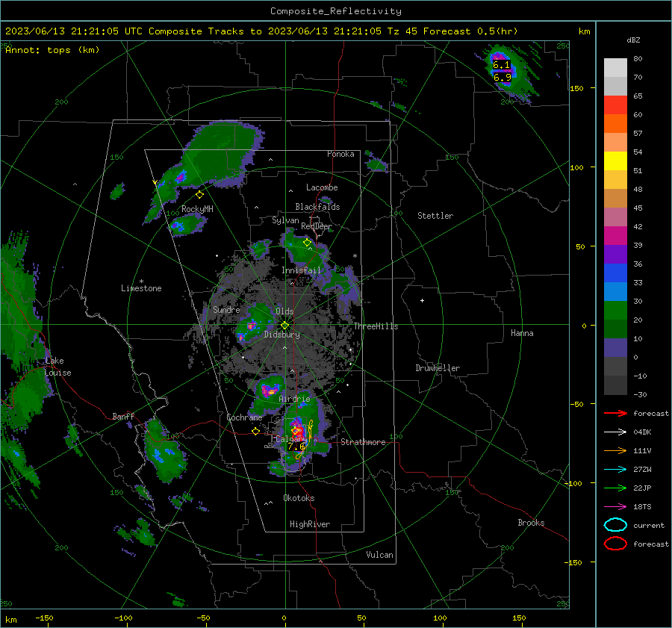This screenshot has height=628, width=672.
Task: Click the UTC Composite Tracks timestamp header
Action: pos(261,31)
